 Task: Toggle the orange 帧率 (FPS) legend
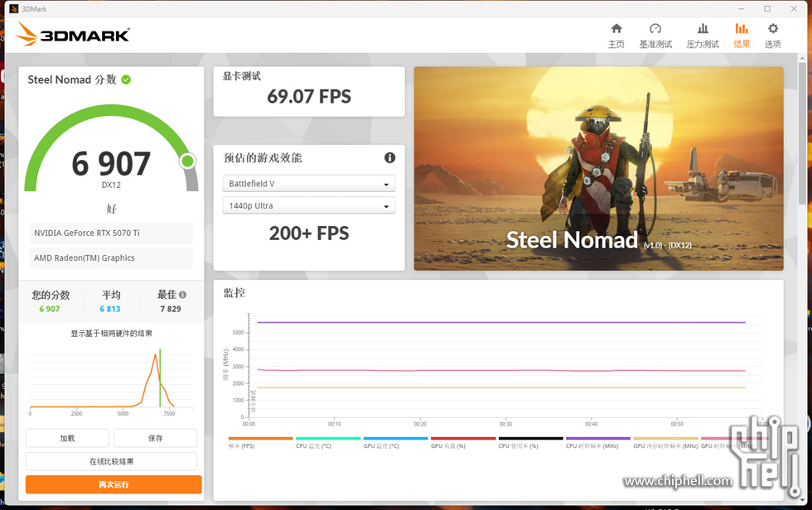(x=260, y=443)
